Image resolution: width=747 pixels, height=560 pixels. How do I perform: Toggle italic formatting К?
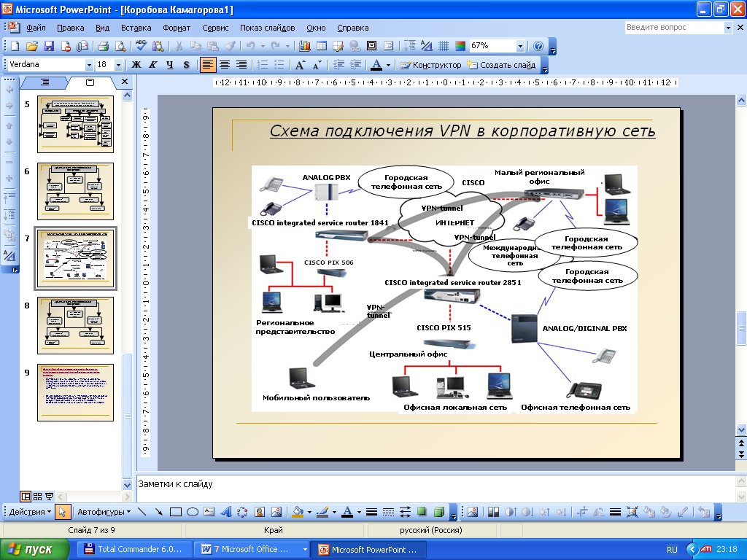[x=153, y=65]
